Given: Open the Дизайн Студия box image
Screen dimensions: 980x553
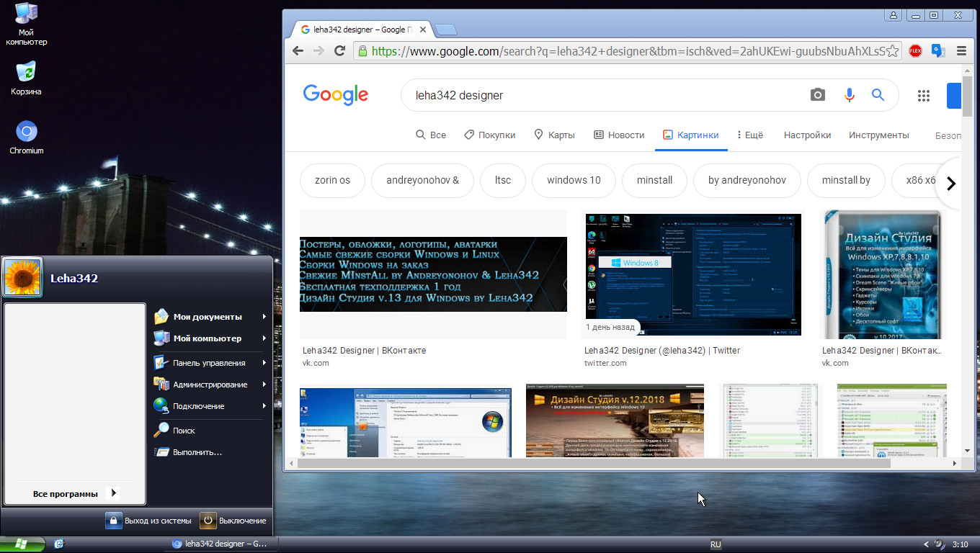Looking at the screenshot, I should 883,274.
